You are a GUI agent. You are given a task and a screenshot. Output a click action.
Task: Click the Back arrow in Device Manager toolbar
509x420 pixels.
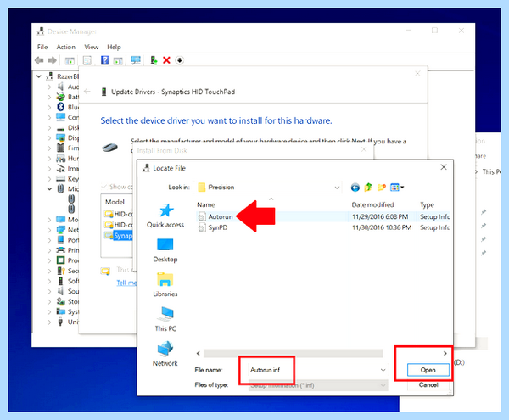tap(39, 60)
